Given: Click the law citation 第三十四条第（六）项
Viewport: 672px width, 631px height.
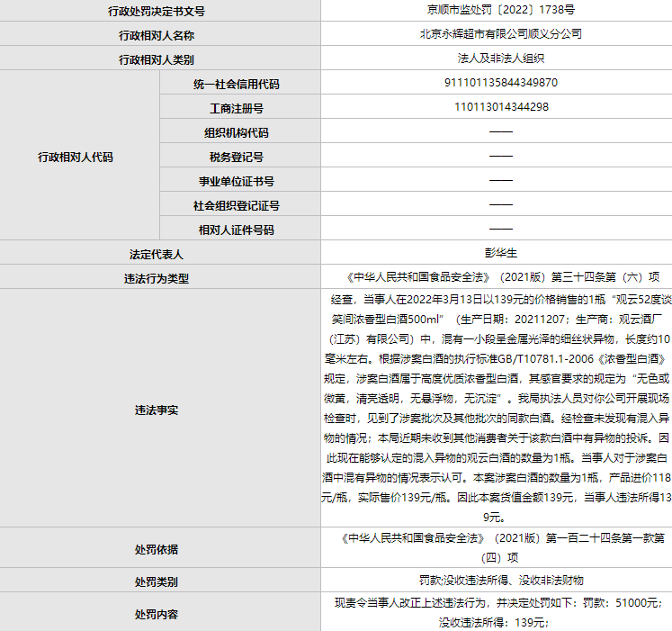Looking at the screenshot, I should 605,277.
